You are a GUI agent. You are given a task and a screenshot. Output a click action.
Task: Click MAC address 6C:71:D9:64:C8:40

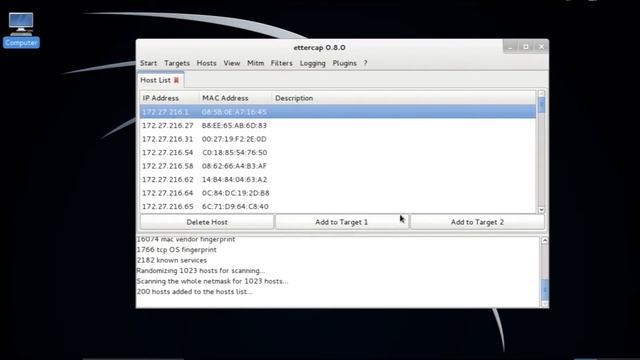235,206
